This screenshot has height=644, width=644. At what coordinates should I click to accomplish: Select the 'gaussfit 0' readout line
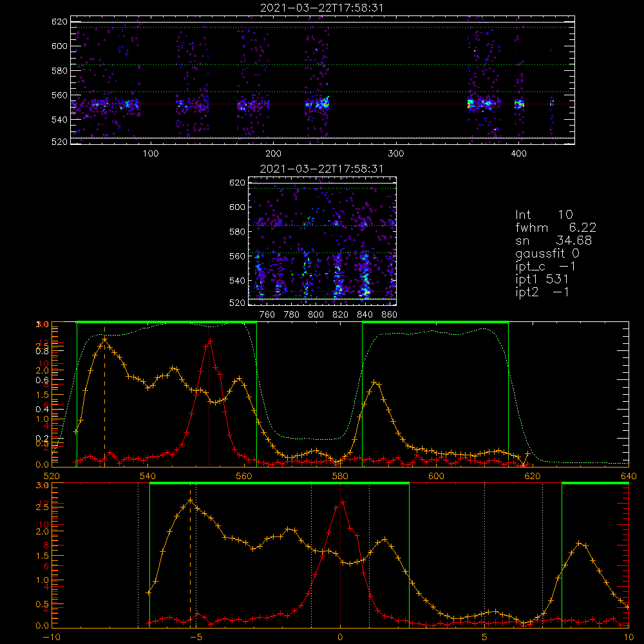pyautogui.click(x=547, y=253)
